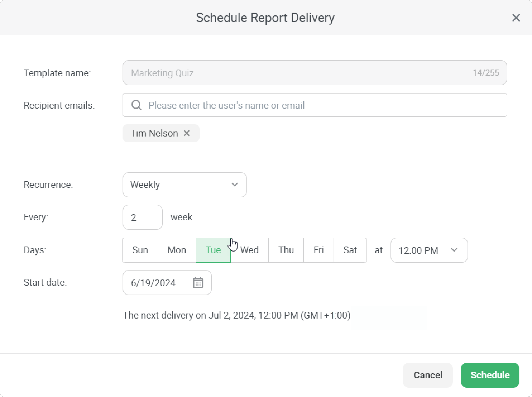Toggle Mon in the Days selector
Screen dimensions: 532x397
point(177,250)
